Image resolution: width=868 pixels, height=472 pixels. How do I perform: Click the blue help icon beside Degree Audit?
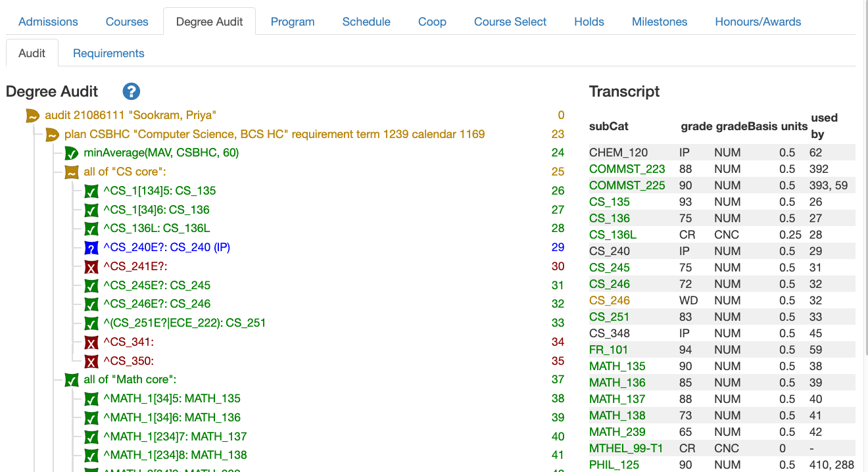tap(131, 91)
